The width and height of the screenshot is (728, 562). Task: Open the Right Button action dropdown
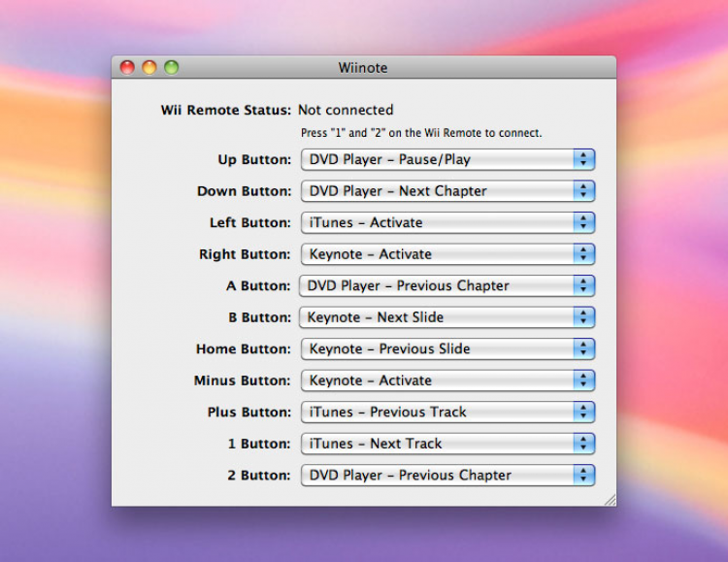coord(447,254)
